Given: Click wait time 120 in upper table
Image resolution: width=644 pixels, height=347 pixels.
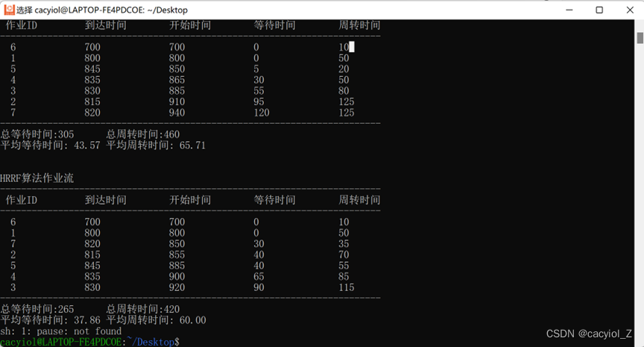Looking at the screenshot, I should 262,113.
